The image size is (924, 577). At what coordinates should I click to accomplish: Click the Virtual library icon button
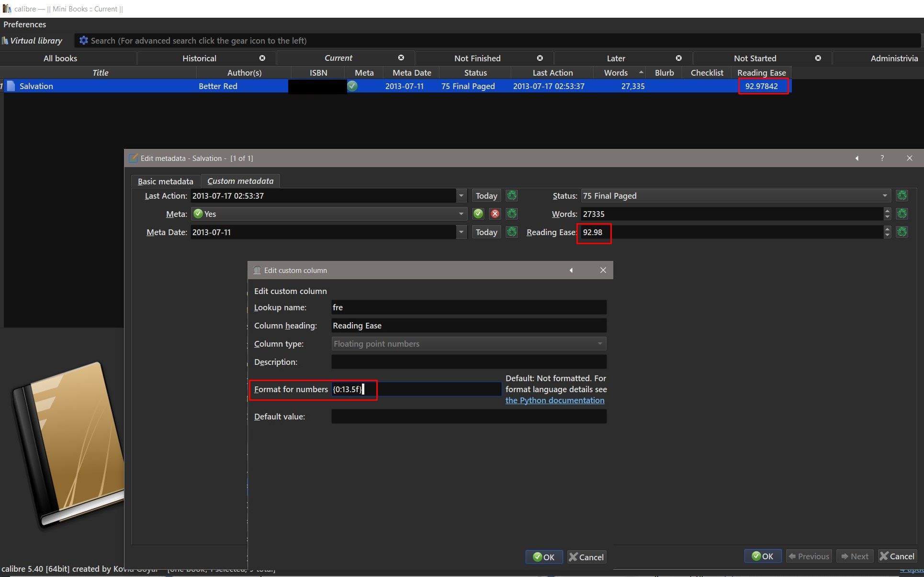point(33,41)
